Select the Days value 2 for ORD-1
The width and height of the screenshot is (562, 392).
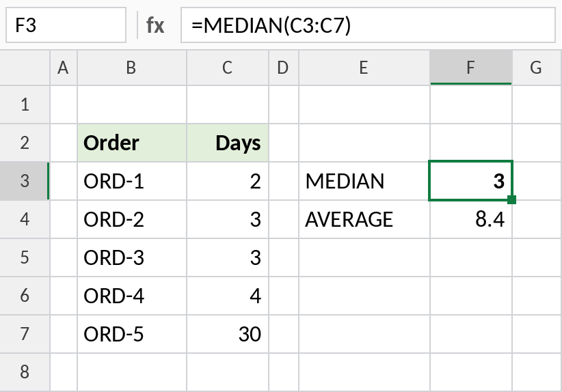tap(228, 181)
